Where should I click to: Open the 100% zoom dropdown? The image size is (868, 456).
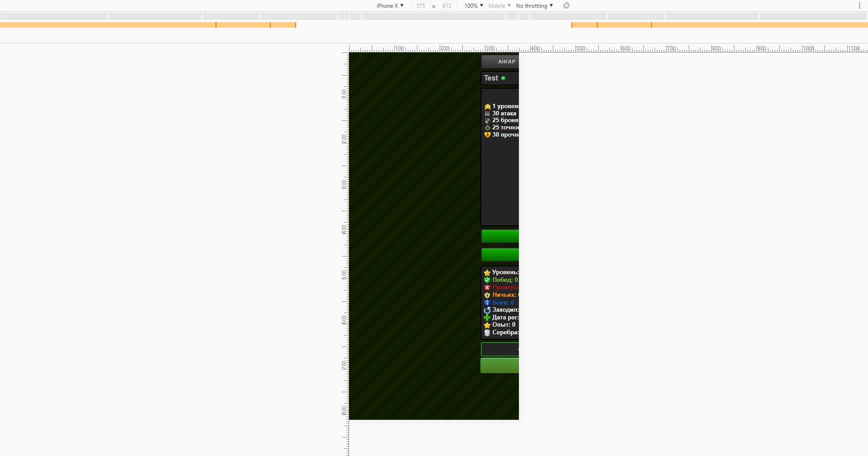coord(474,5)
